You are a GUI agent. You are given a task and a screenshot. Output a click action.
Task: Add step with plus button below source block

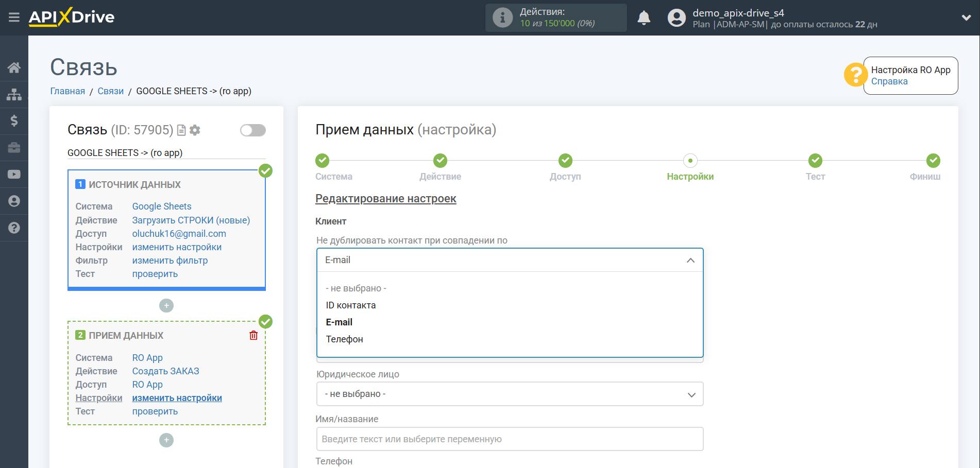pos(166,306)
